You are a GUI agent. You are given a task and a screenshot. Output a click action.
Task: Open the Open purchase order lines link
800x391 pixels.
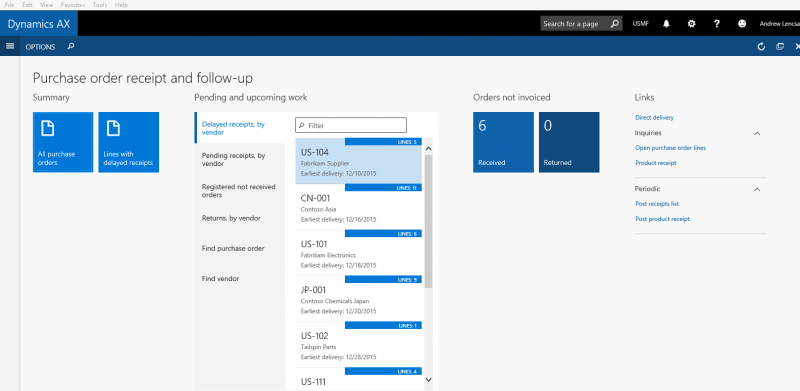click(670, 148)
